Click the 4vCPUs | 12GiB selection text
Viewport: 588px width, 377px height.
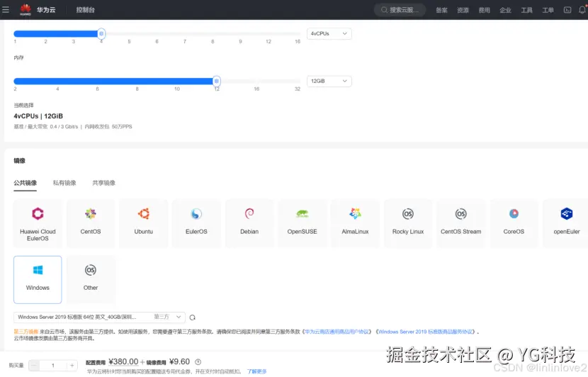point(38,116)
